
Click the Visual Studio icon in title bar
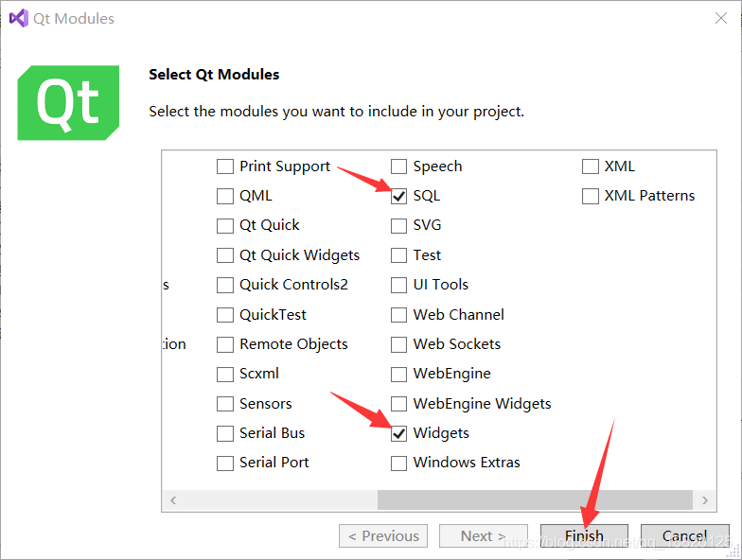[x=19, y=18]
